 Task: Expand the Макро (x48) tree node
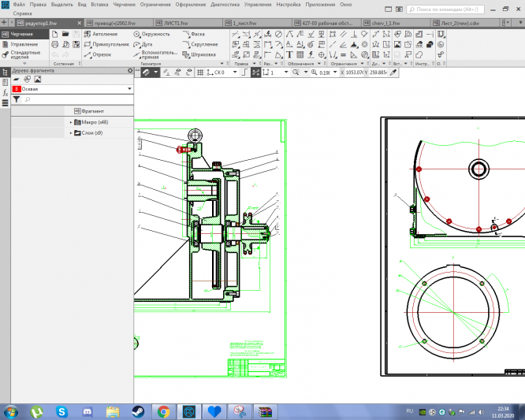coord(71,122)
